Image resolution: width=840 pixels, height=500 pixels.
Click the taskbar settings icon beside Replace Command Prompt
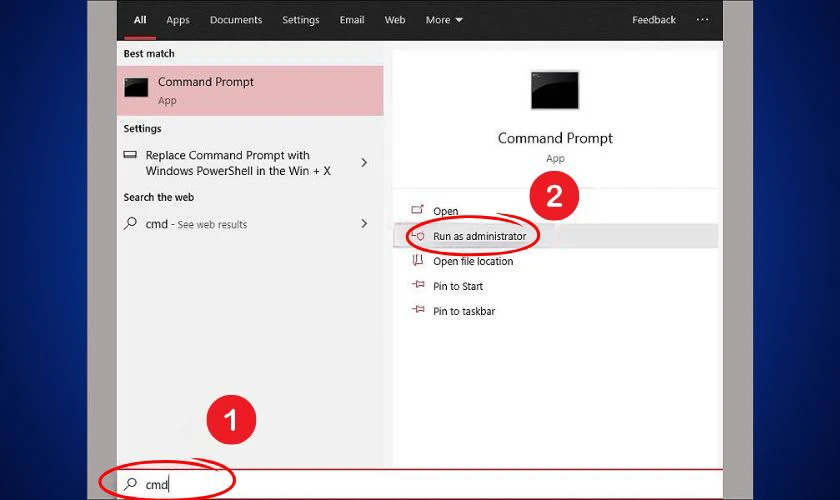pyautogui.click(x=130, y=155)
